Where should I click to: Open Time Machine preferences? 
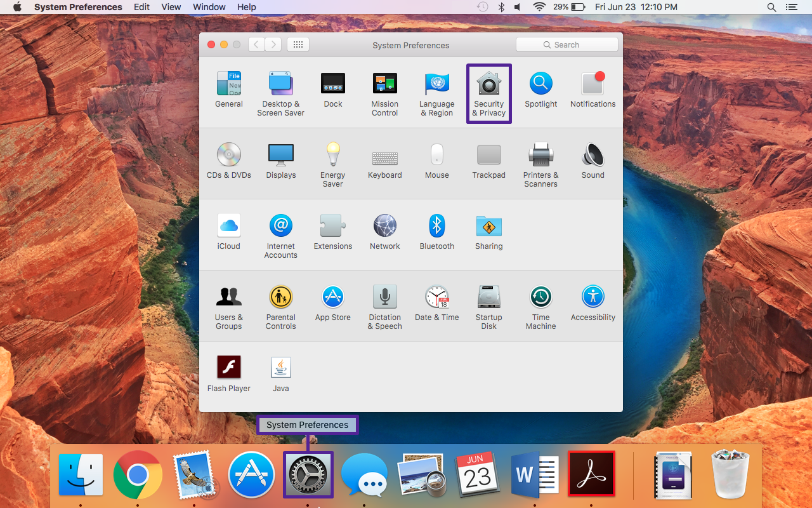pos(541,307)
